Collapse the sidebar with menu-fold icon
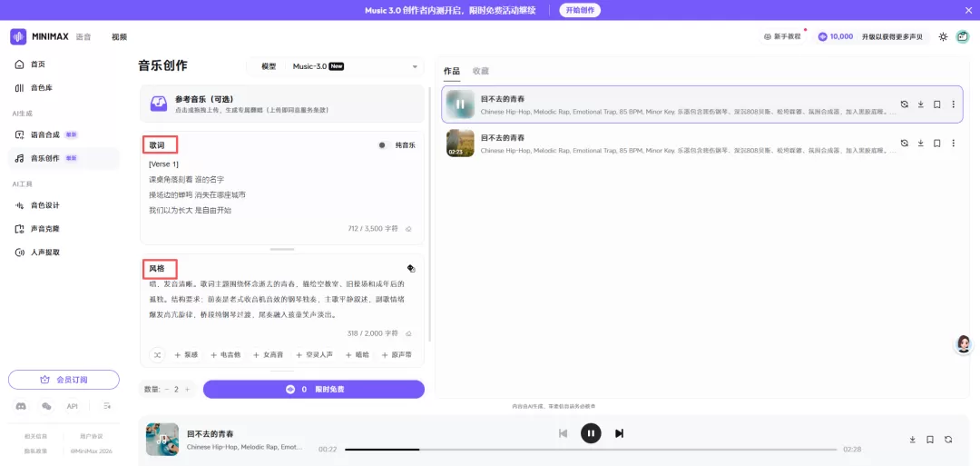The width and height of the screenshot is (980, 466). tap(107, 407)
